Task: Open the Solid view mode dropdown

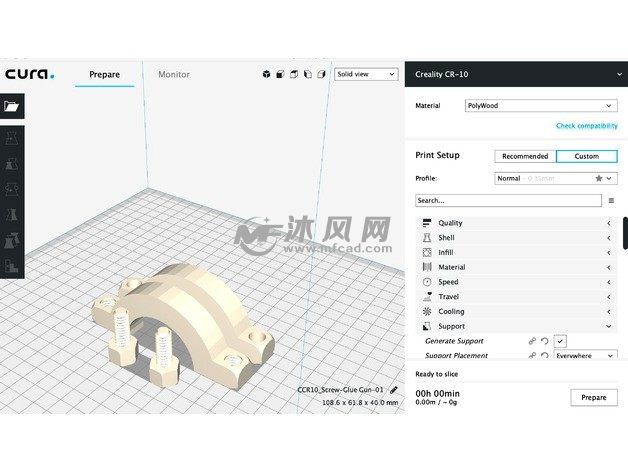Action: 366,74
